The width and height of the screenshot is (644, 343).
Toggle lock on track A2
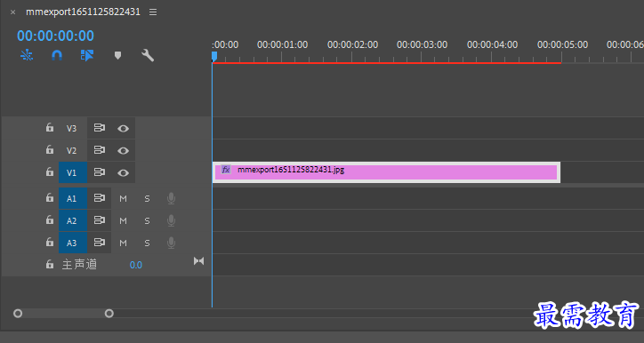point(49,219)
